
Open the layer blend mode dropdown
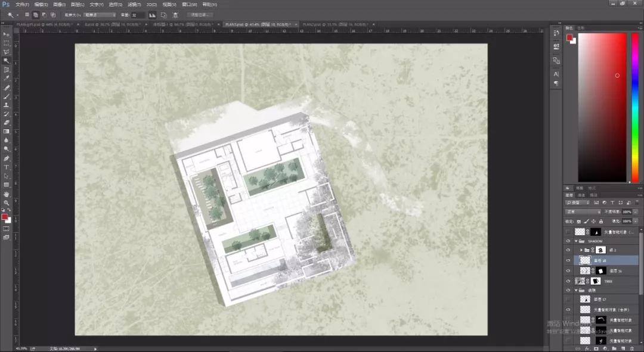coord(583,211)
